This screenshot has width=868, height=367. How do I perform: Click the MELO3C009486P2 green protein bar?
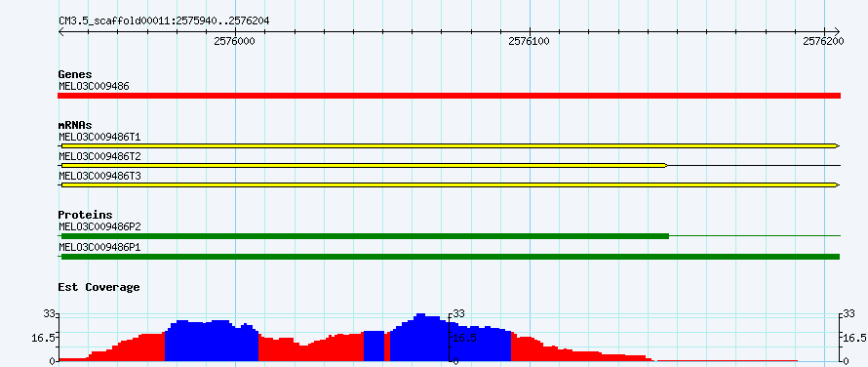(365, 236)
